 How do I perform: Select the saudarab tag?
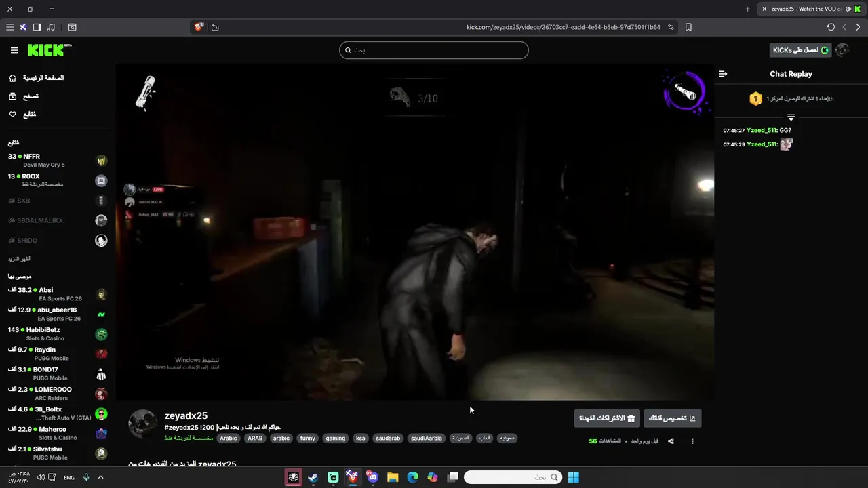click(x=388, y=439)
